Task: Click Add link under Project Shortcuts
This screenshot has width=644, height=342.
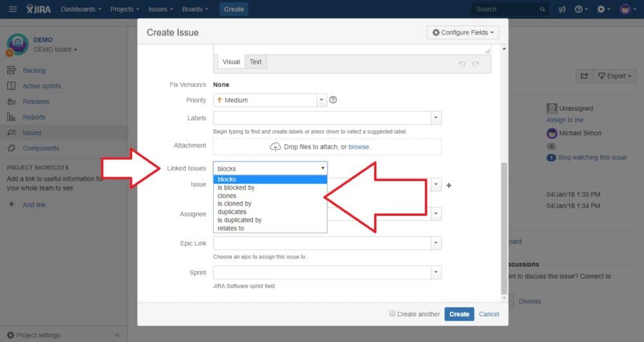Action: click(x=34, y=204)
